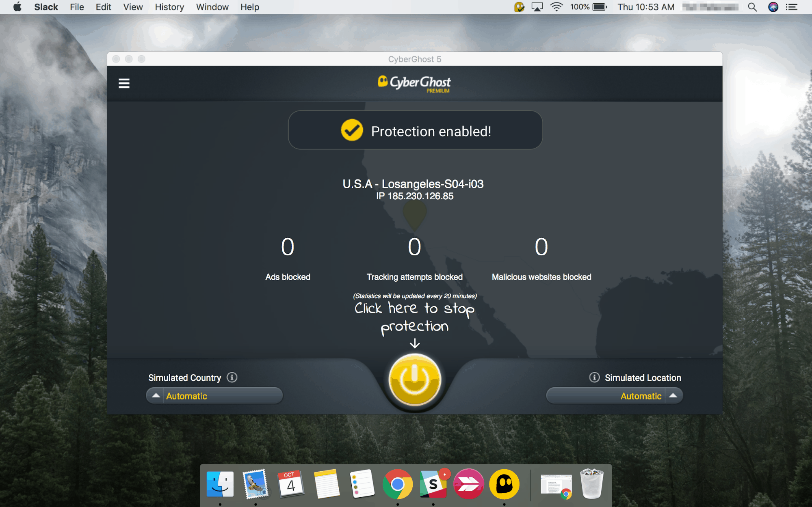Click the Malicious websites blocked label
Image resolution: width=812 pixels, height=507 pixels.
click(541, 277)
